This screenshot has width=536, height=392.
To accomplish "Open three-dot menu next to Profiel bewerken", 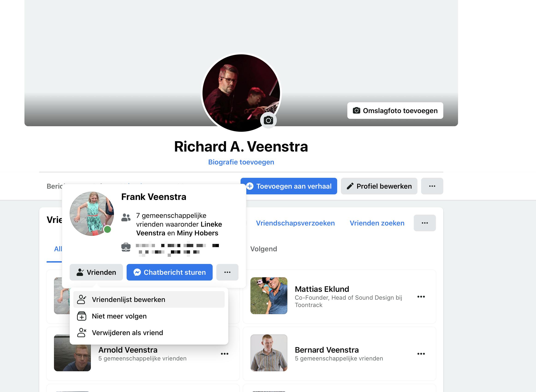I will point(432,186).
